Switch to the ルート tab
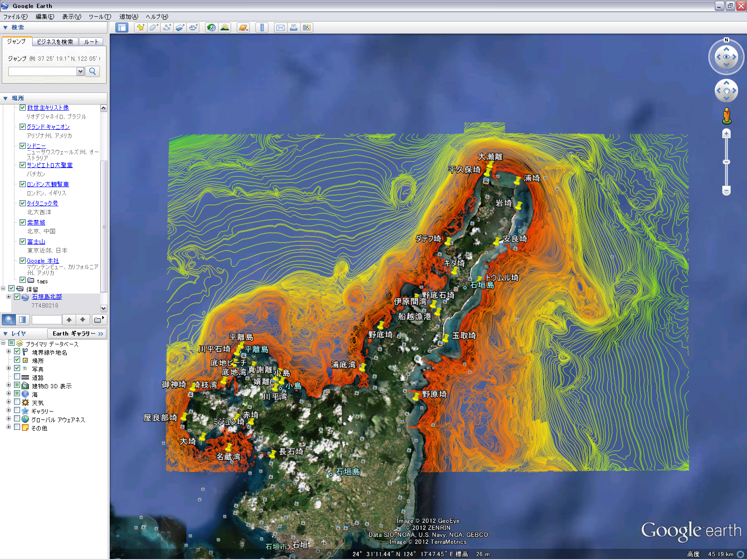The height and width of the screenshot is (560, 747). tap(92, 42)
